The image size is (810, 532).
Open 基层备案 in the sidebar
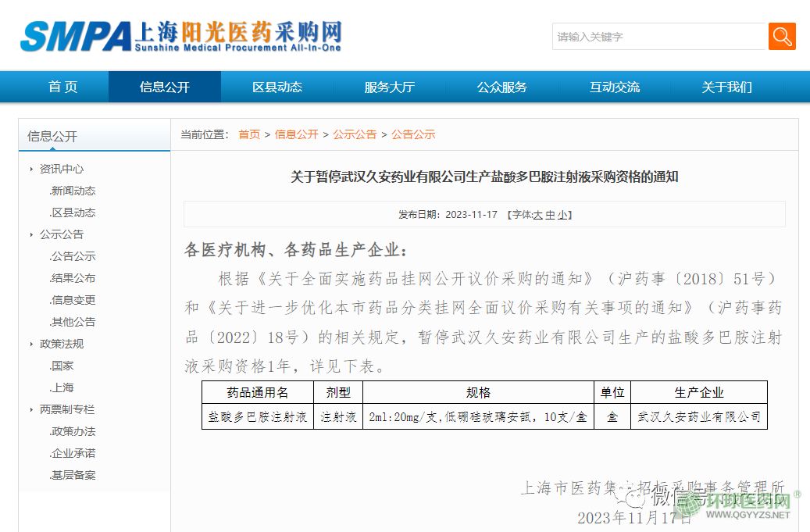pos(73,475)
